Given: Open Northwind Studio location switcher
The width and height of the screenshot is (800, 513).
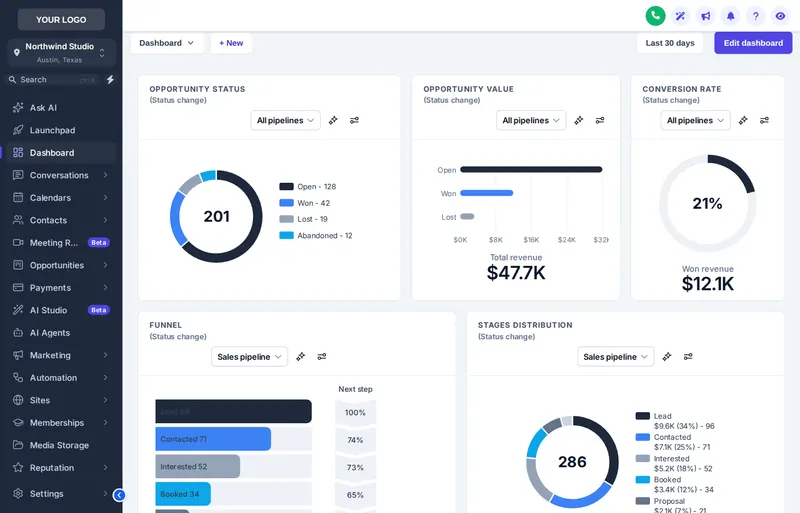Looking at the screenshot, I should point(61,53).
